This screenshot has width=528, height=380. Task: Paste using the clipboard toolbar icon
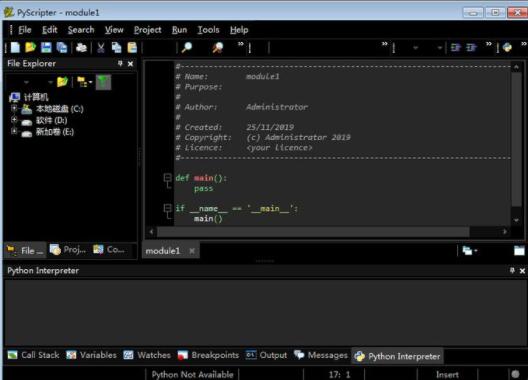pyautogui.click(x=132, y=48)
